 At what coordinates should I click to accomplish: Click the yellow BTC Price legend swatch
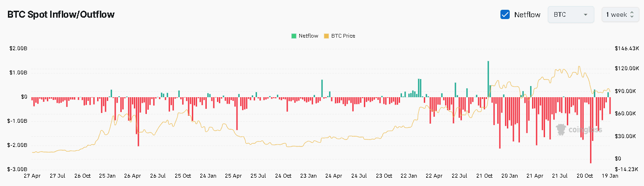[x=326, y=36]
